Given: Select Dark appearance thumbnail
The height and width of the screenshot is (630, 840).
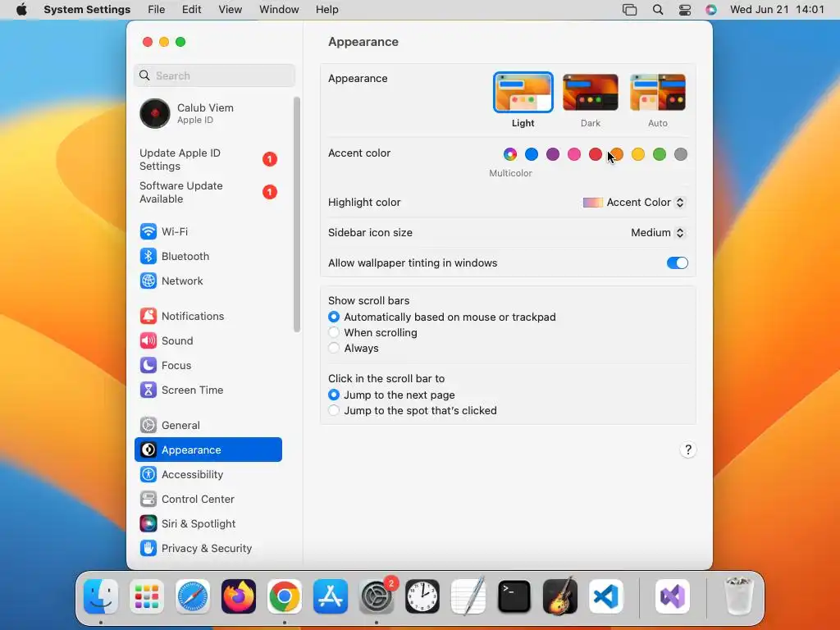Looking at the screenshot, I should point(591,93).
